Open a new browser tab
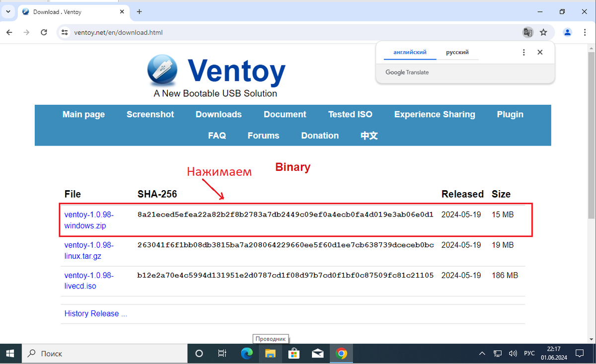The height and width of the screenshot is (364, 596). [x=139, y=11]
